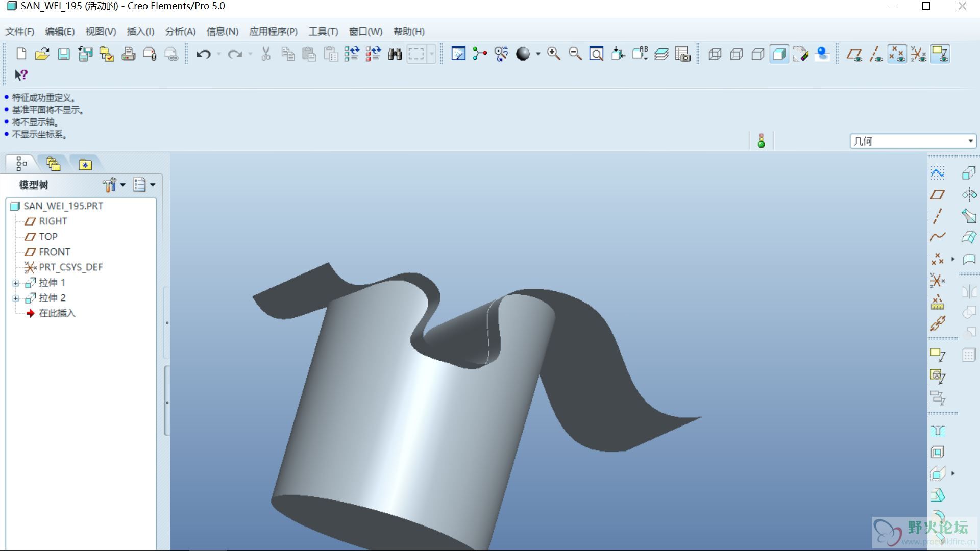Open the 编辑(E) menu
980x551 pixels.
pos(60,32)
